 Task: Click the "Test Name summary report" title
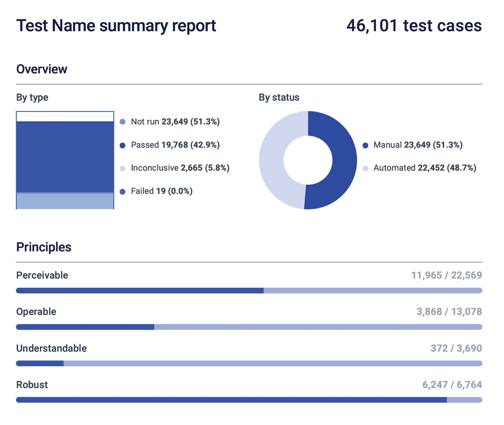(116, 25)
